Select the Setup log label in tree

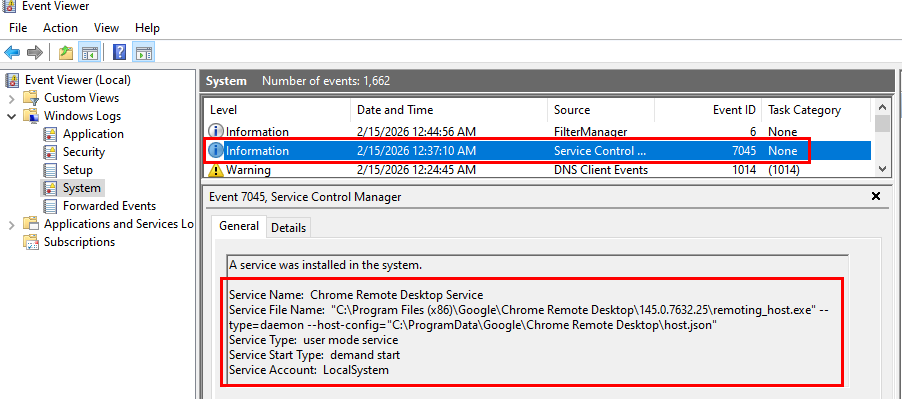(78, 170)
